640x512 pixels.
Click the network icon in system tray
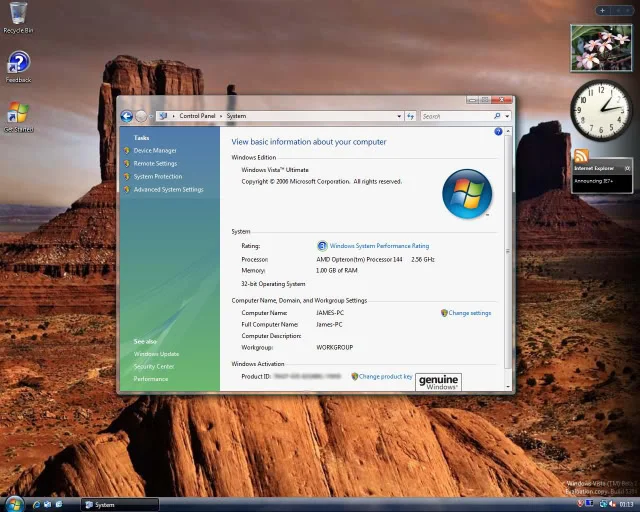pyautogui.click(x=603, y=505)
